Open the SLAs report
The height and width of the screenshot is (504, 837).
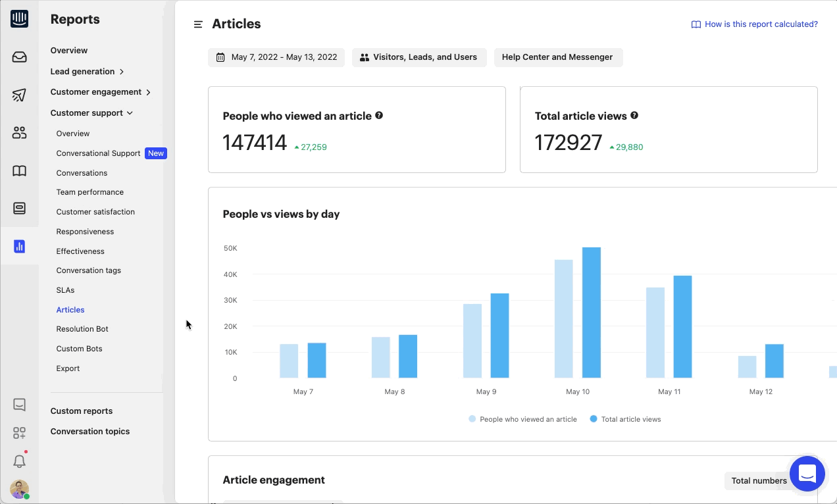tap(65, 290)
